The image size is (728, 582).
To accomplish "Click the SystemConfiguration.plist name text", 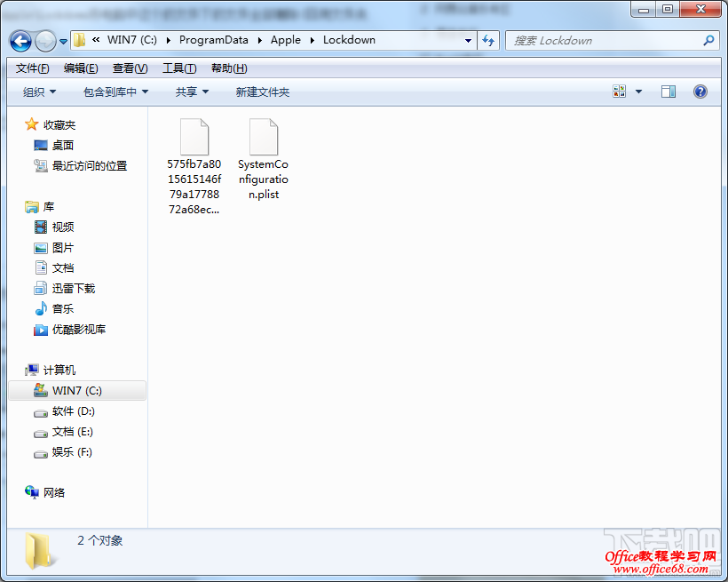I will [x=264, y=179].
